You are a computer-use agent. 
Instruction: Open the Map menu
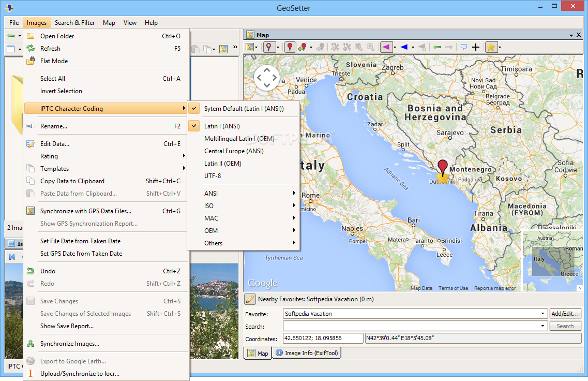[x=109, y=23]
